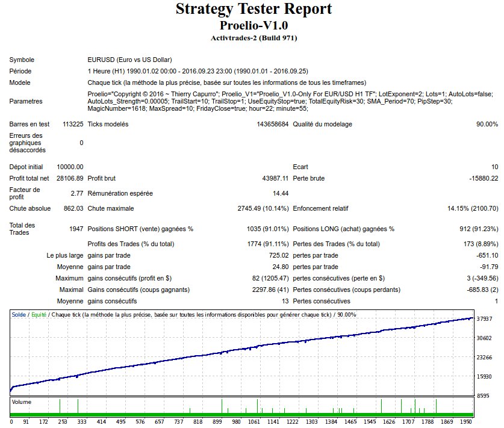The width and height of the screenshot is (504, 428).
Task: Select loss trades value 173 (8.89%)
Action: tap(481, 244)
